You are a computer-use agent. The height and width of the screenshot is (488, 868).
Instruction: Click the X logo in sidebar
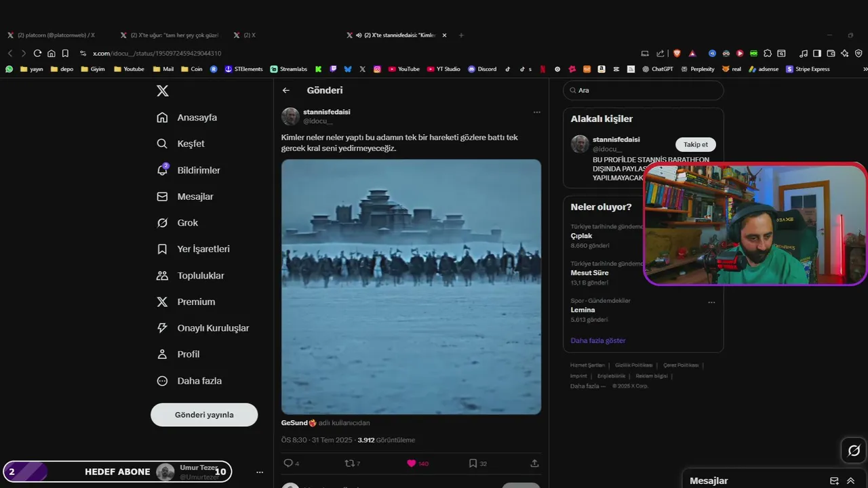pyautogui.click(x=163, y=91)
